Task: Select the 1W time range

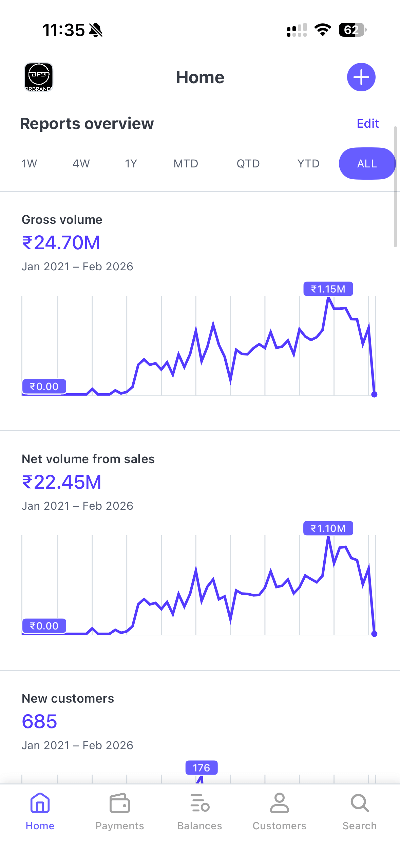Action: (x=29, y=164)
